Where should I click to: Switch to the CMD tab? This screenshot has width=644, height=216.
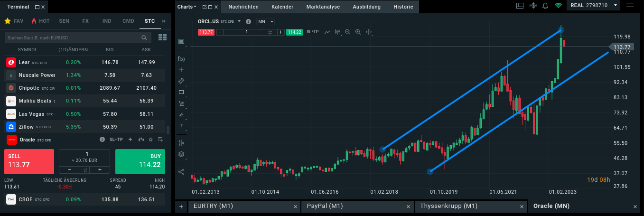pyautogui.click(x=128, y=21)
